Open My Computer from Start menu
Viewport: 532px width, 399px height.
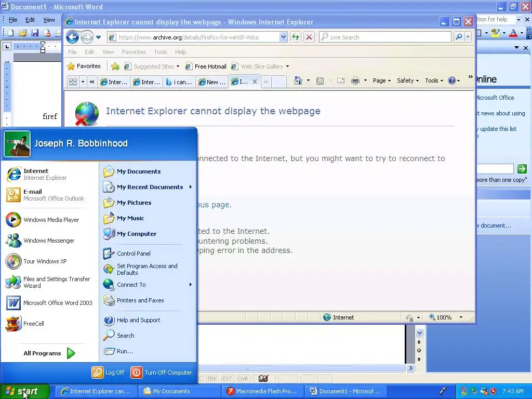[x=148, y=234]
